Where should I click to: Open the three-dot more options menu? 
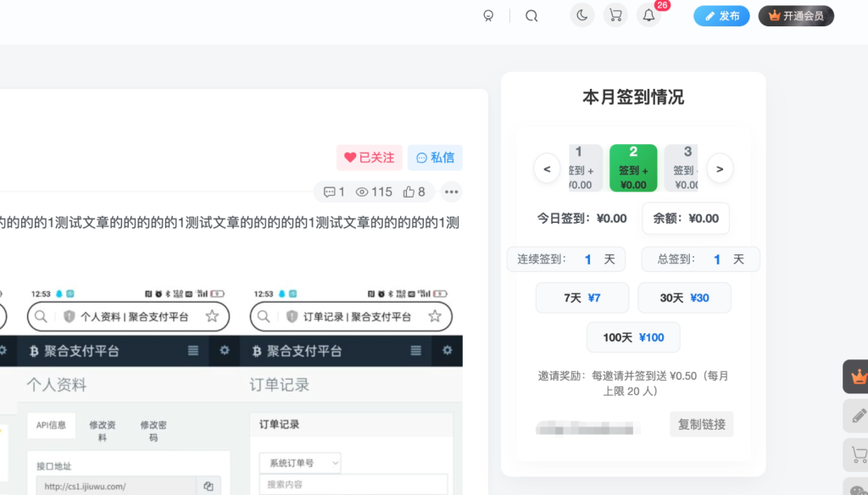[451, 192]
